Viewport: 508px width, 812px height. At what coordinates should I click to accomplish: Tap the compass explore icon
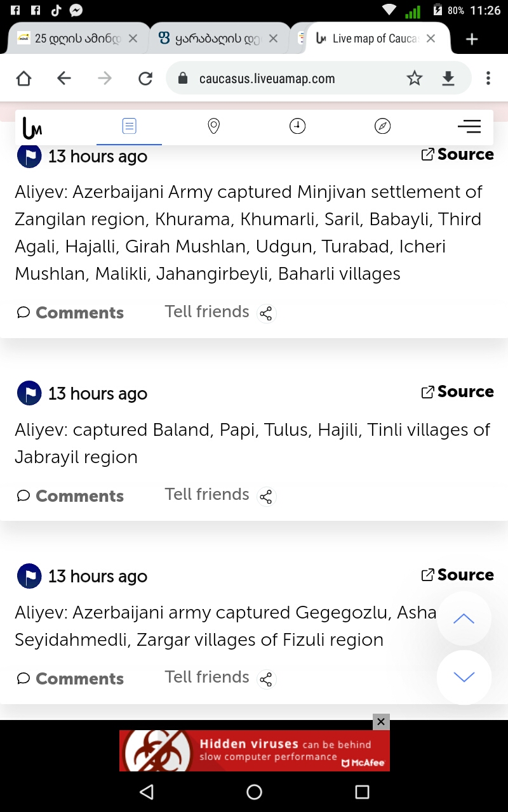[x=382, y=126]
